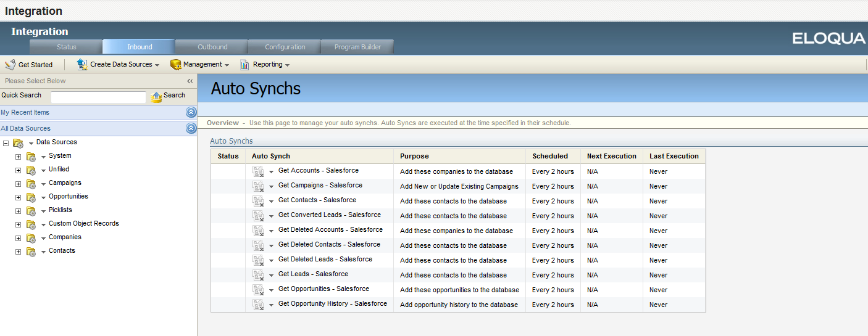Switch to the Program Builder tab
The image size is (868, 336).
tap(357, 47)
